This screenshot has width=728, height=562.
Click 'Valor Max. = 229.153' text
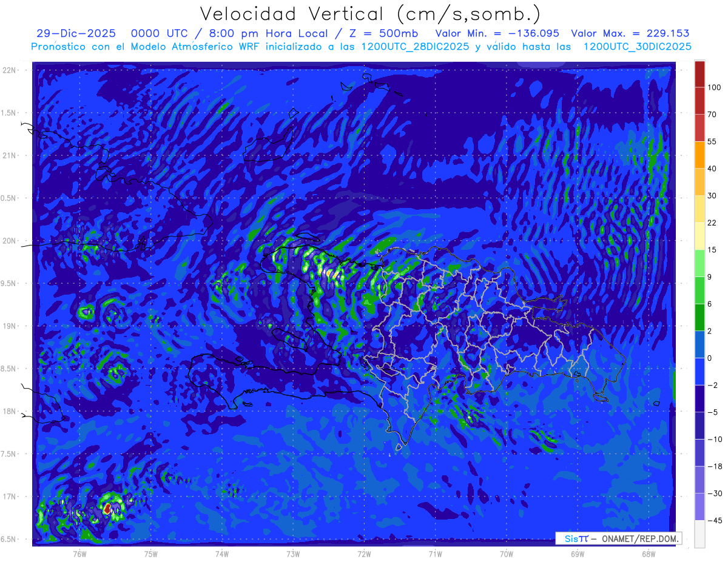pyautogui.click(x=630, y=33)
